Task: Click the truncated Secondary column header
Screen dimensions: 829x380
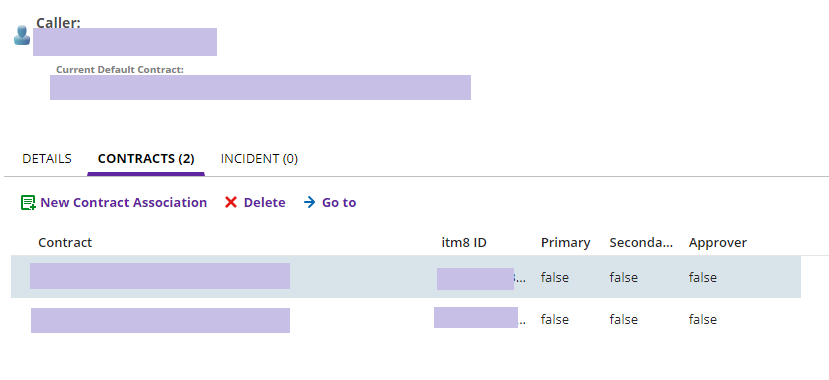Action: 641,243
